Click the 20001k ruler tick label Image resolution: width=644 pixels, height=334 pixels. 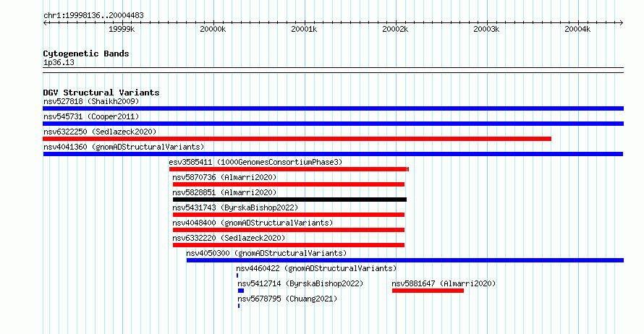pos(304,29)
